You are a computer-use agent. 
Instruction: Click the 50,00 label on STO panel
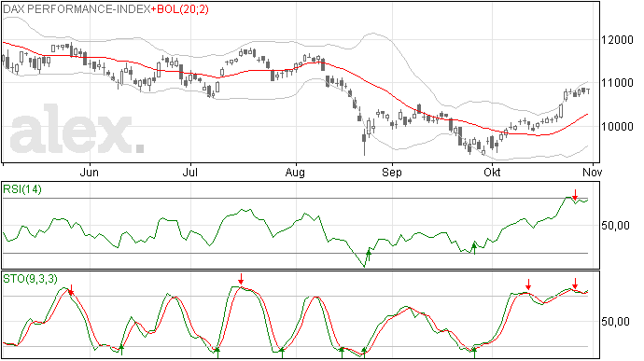(615, 322)
